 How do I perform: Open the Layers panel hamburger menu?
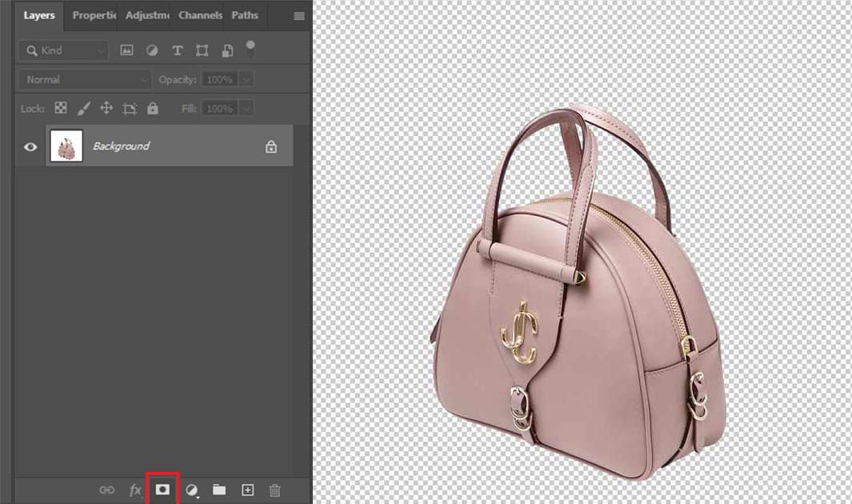point(299,16)
